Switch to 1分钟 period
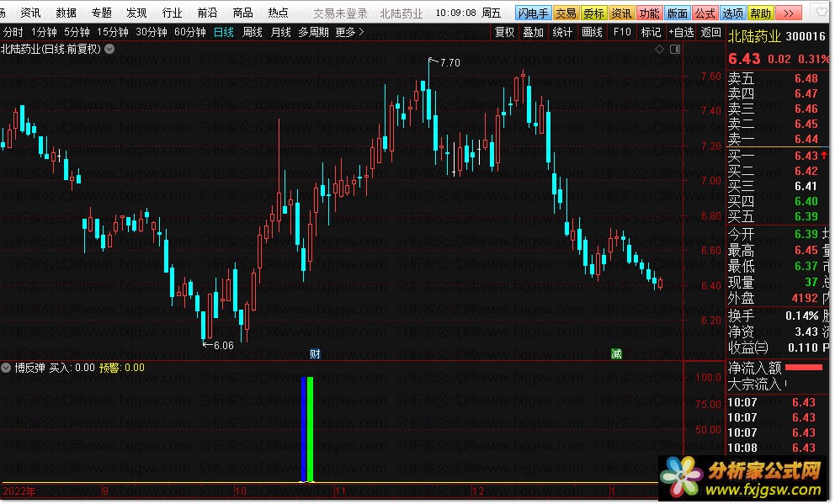 tap(45, 33)
